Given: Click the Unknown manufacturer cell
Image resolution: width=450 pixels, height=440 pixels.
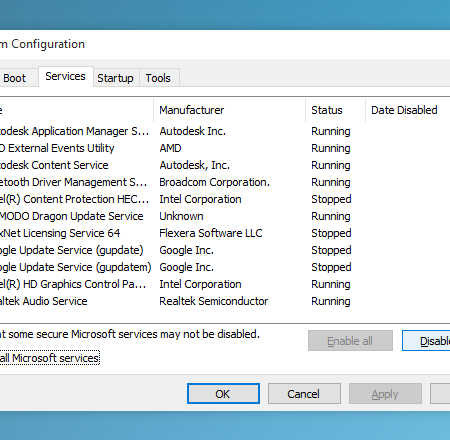Looking at the screenshot, I should [x=181, y=216].
